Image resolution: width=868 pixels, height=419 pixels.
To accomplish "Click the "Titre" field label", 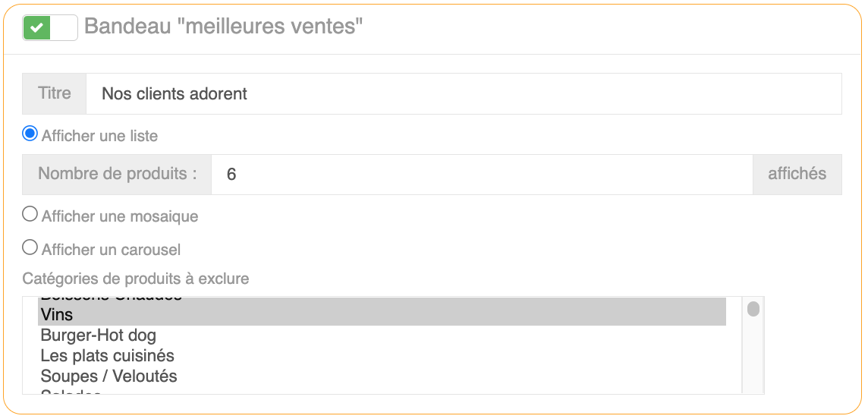I will 55,94.
